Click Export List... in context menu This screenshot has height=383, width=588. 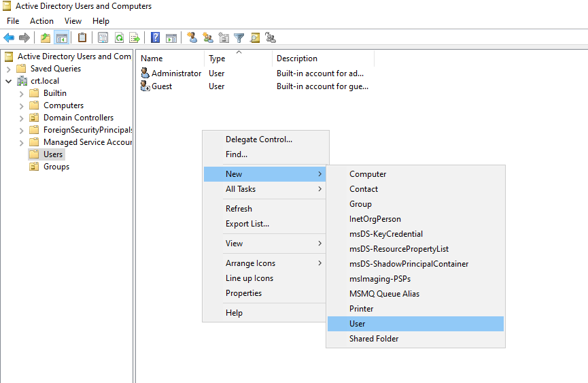point(264,224)
